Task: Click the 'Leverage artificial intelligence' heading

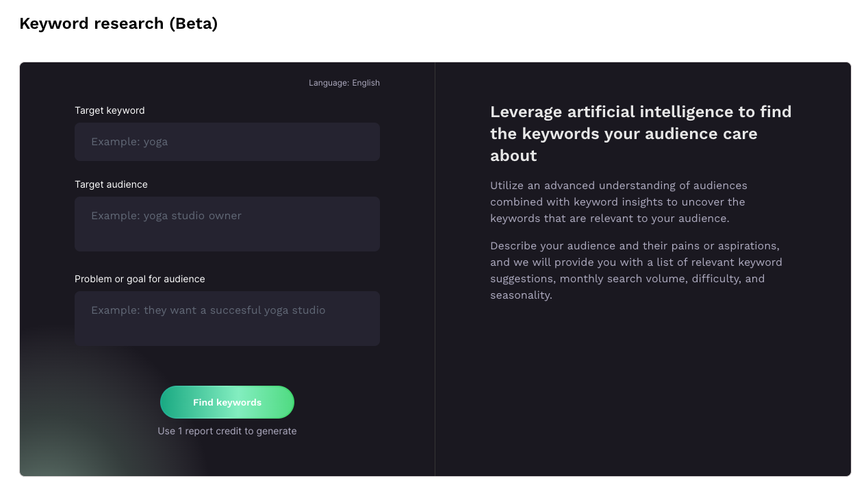Action: 641,133
